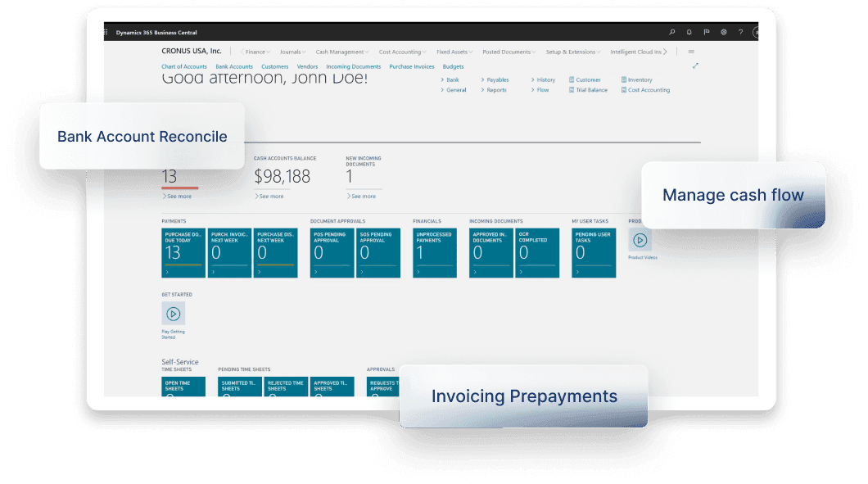The height and width of the screenshot is (484, 868).
Task: Click See more under Cash Accounts Balance
Action: click(270, 196)
